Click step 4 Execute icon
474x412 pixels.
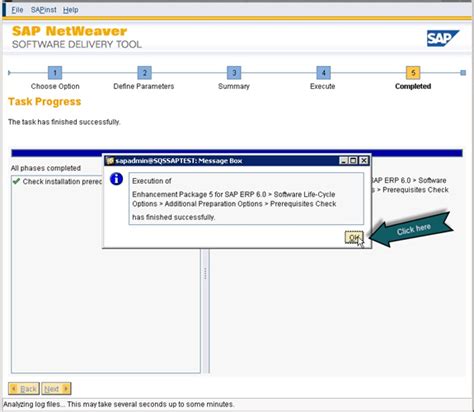click(323, 73)
